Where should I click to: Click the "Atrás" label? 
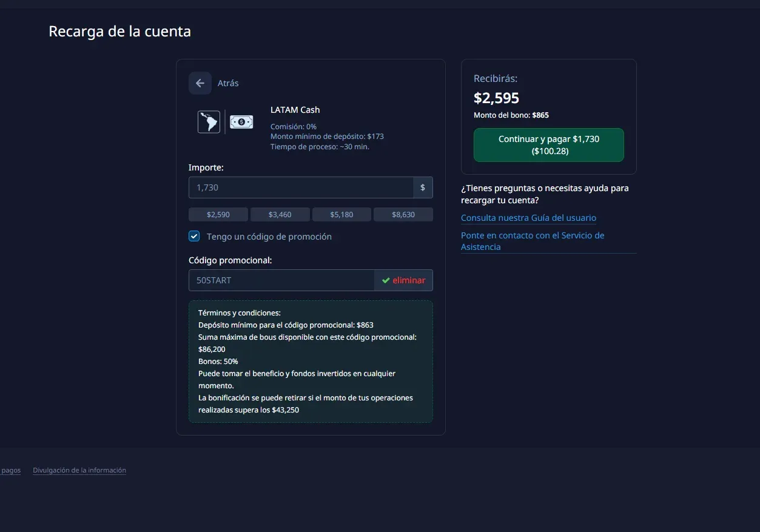[x=228, y=83]
